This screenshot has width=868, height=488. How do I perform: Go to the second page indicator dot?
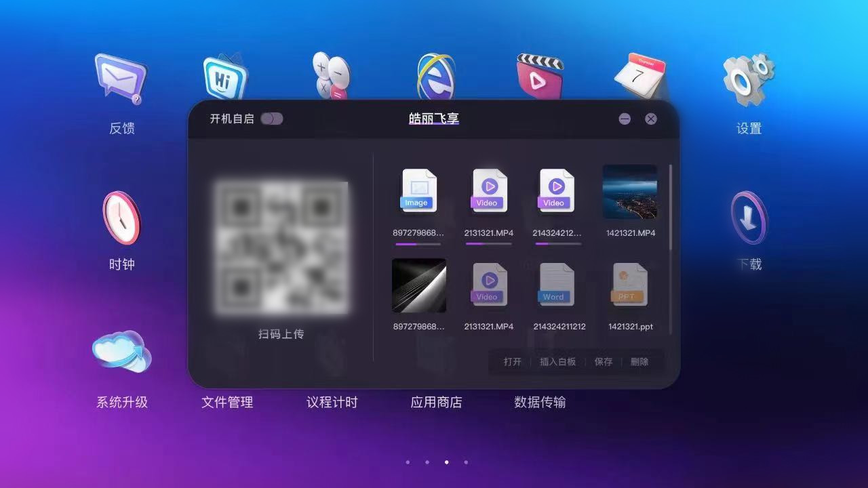pyautogui.click(x=427, y=462)
